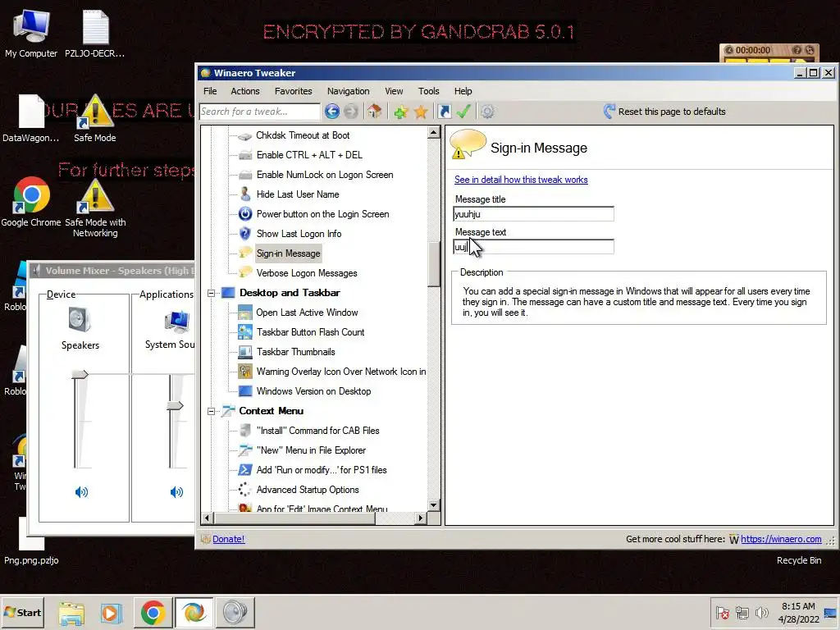Open the Actions menu
This screenshot has width=840, height=630.
pyautogui.click(x=244, y=91)
